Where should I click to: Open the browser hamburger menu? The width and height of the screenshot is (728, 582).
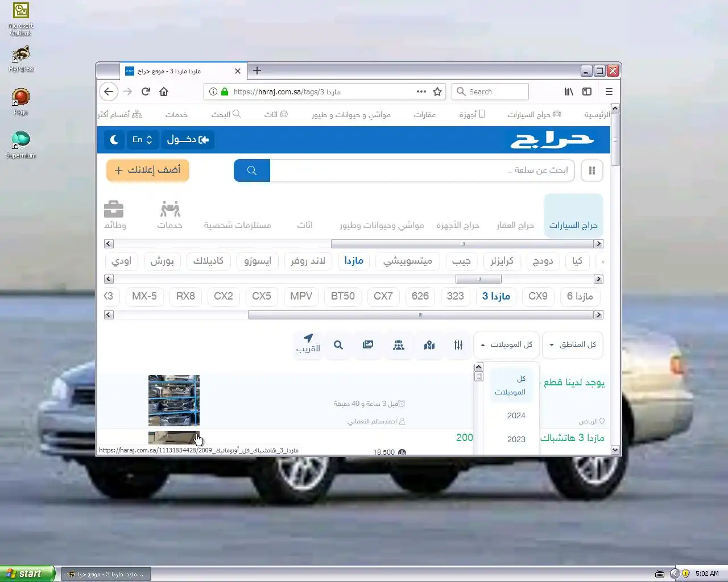tap(609, 92)
